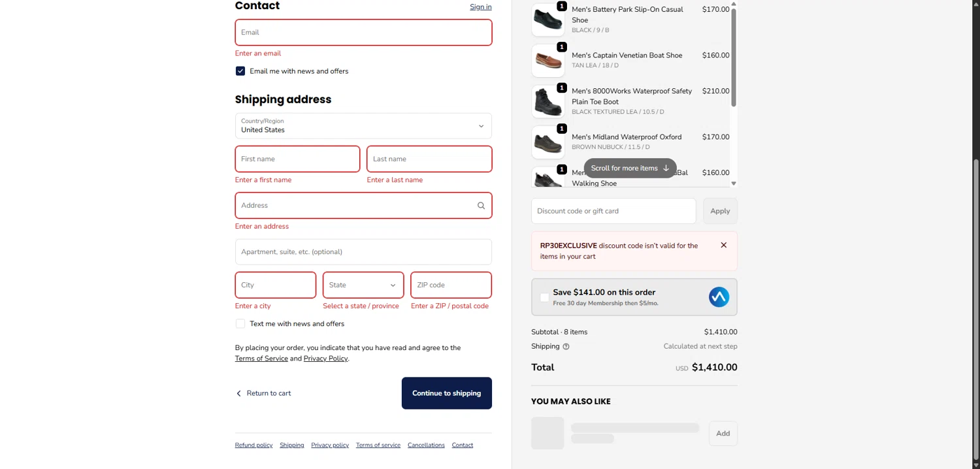Viewport: 980px width, 469px height.
Task: Click the page scrollbar thumb
Action: (976, 309)
